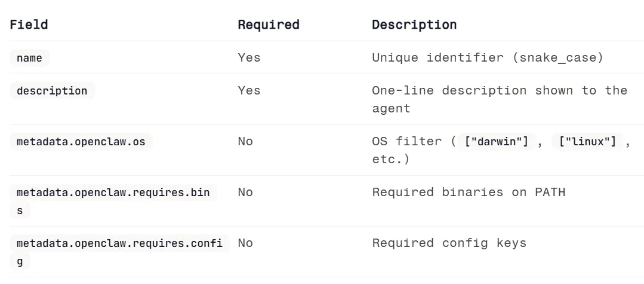This screenshot has height=284, width=644.
Task: Click 'No' in the metadata.openclaw.os row
Action: point(245,141)
